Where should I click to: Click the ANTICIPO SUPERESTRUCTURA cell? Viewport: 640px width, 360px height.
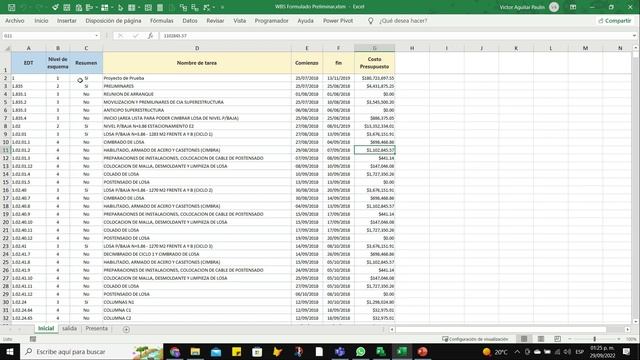[x=197, y=110]
